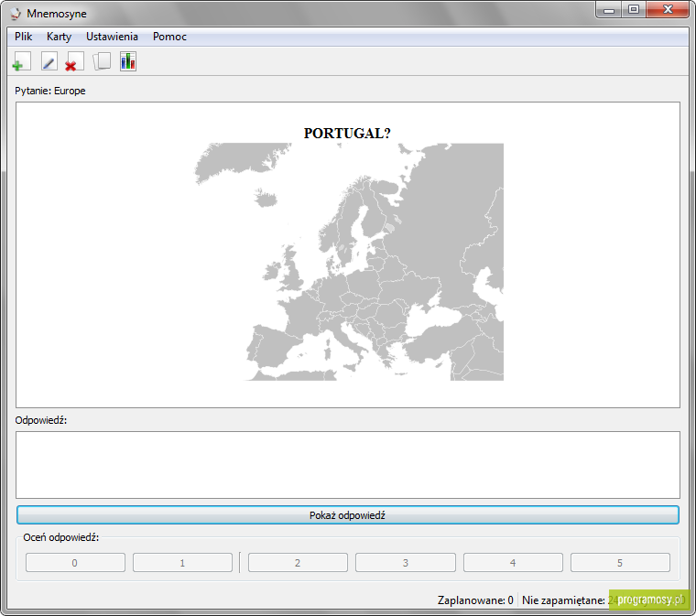Rate the answer with grade 5
696x616 pixels.
[620, 562]
